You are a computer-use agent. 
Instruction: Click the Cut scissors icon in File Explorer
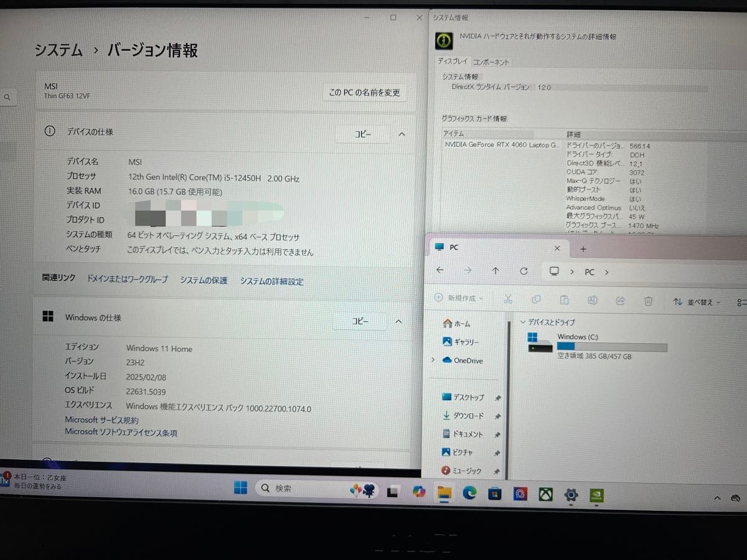pyautogui.click(x=508, y=299)
